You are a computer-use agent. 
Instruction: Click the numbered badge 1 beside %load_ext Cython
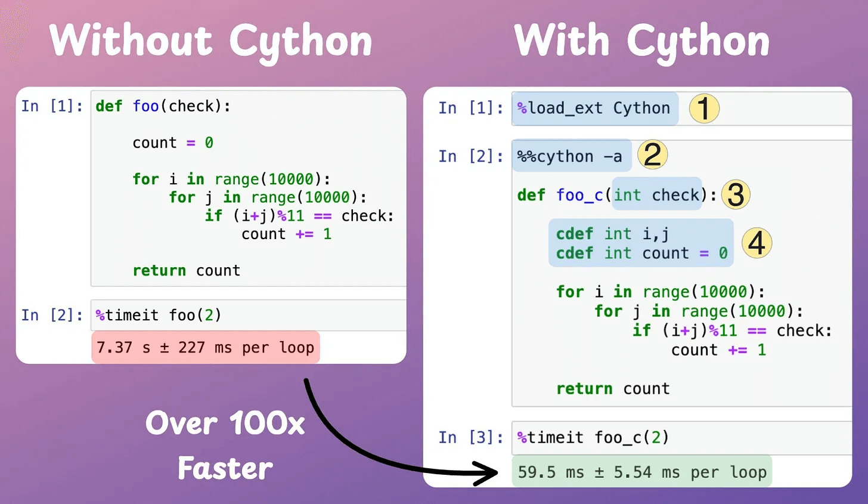click(x=703, y=109)
